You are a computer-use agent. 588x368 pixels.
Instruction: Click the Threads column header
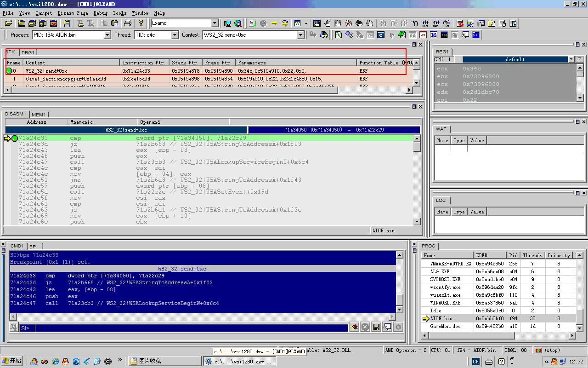532,255
